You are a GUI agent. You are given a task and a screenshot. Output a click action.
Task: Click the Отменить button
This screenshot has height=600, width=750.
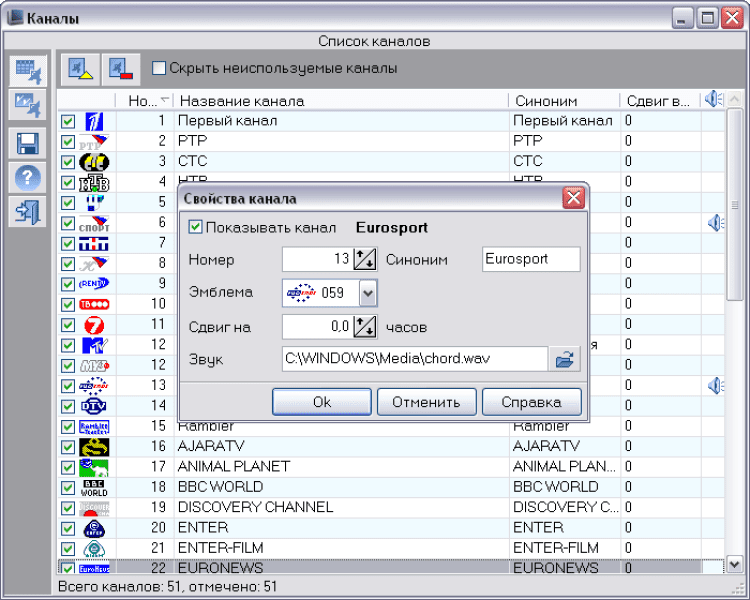tap(426, 402)
